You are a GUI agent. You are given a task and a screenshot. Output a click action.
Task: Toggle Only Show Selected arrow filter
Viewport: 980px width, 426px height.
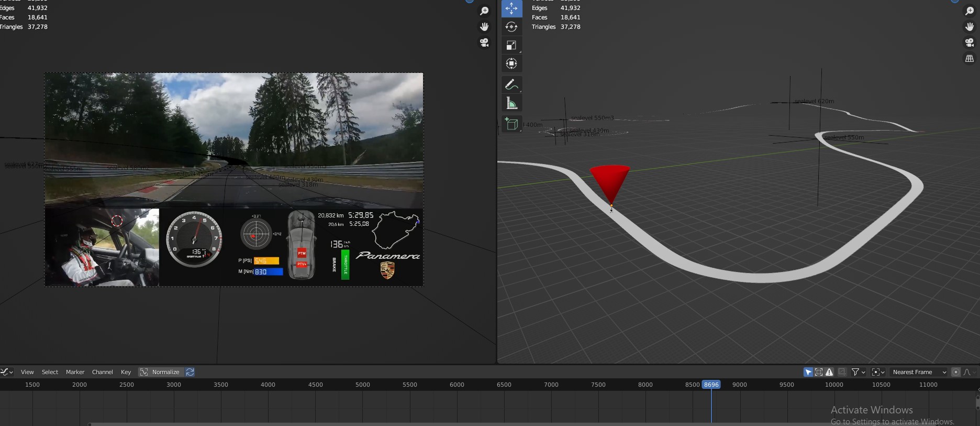(808, 372)
